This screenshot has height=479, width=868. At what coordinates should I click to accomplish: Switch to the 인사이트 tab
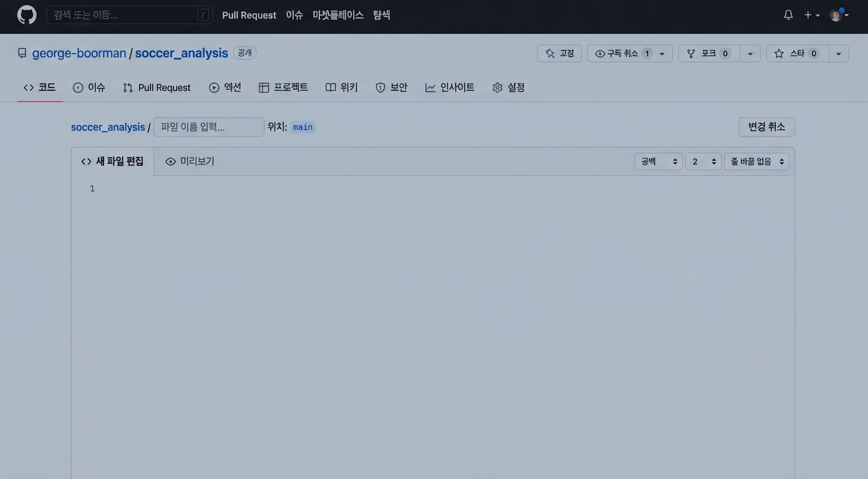tap(450, 87)
